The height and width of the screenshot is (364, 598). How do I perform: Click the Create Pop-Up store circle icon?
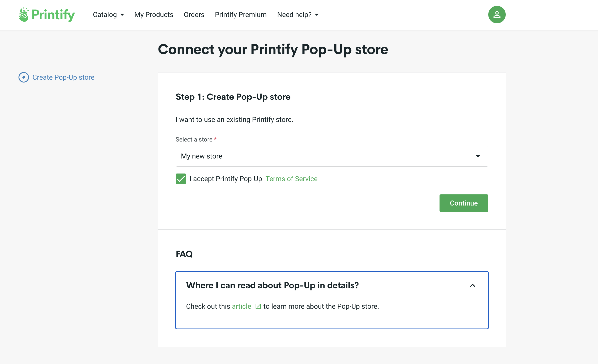pos(24,77)
